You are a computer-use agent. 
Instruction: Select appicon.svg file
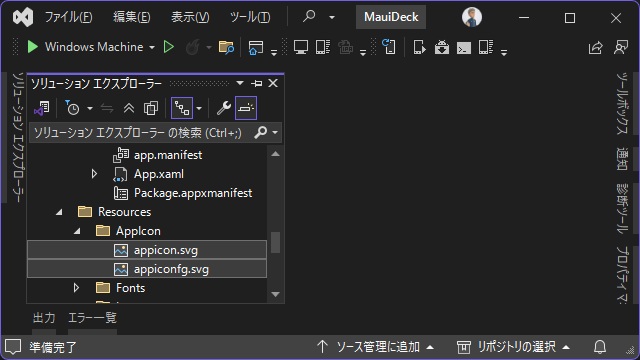pyautogui.click(x=147, y=250)
